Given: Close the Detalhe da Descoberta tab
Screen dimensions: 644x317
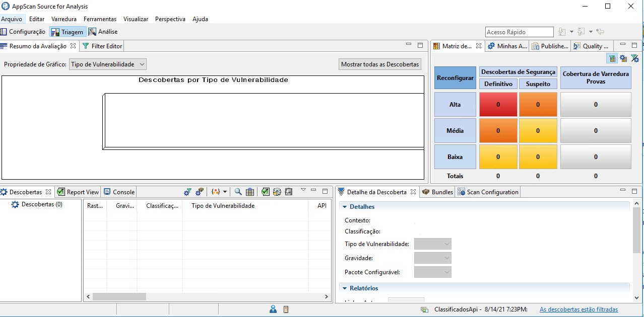Looking at the screenshot, I should point(413,192).
